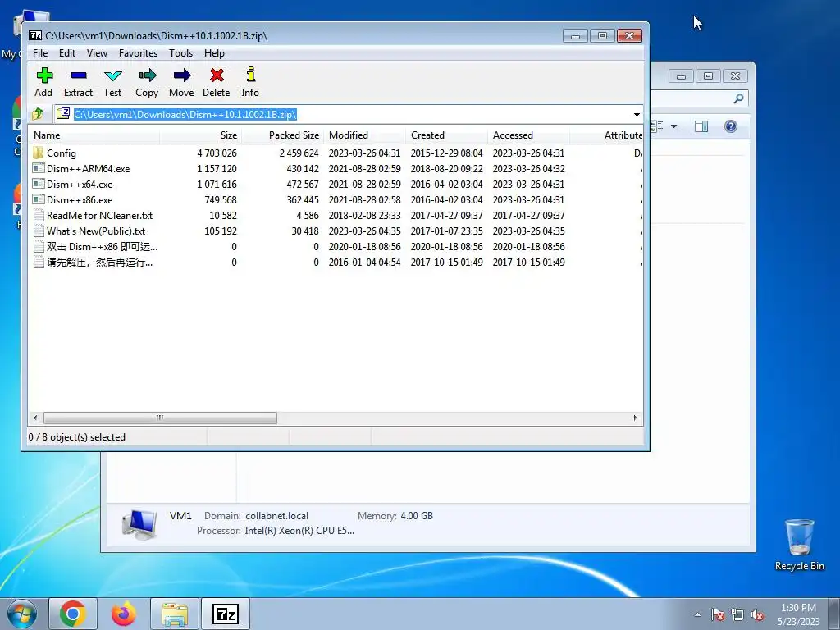Screen dimensions: 840x630
Task: Expand the address bar path dropdown
Action: click(x=637, y=115)
